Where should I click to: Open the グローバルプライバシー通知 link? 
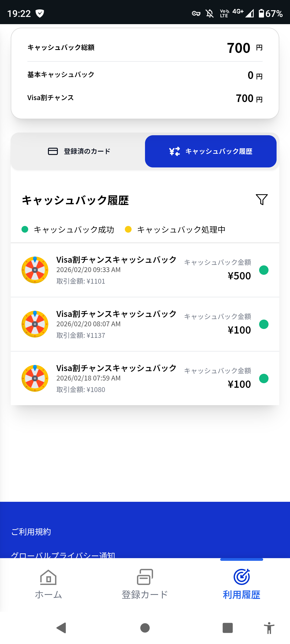(63, 555)
